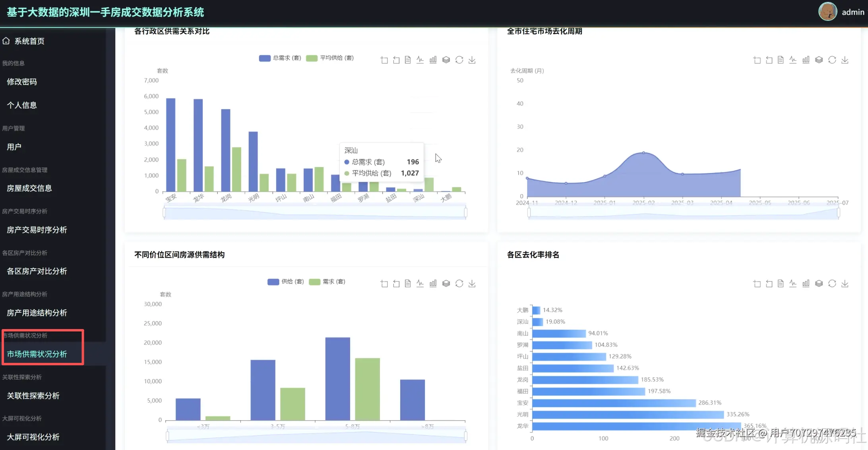The width and height of the screenshot is (868, 450).
Task: Open 修改密码 page
Action: [22, 82]
